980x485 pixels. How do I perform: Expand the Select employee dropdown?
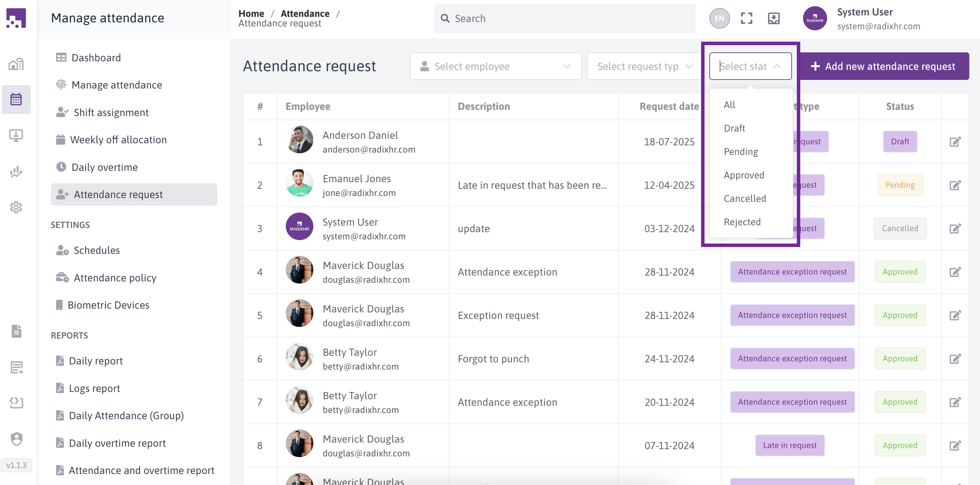point(495,66)
